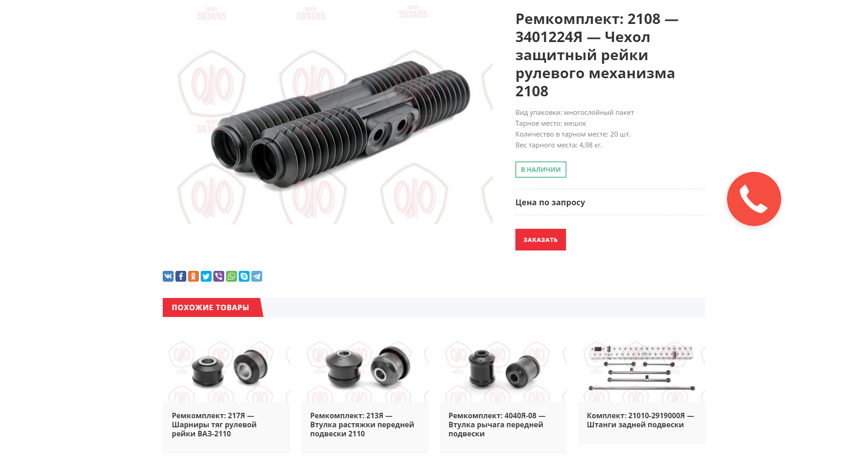Image resolution: width=868 pixels, height=463 pixels.
Task: Open the red phone callback button
Action: tap(754, 199)
